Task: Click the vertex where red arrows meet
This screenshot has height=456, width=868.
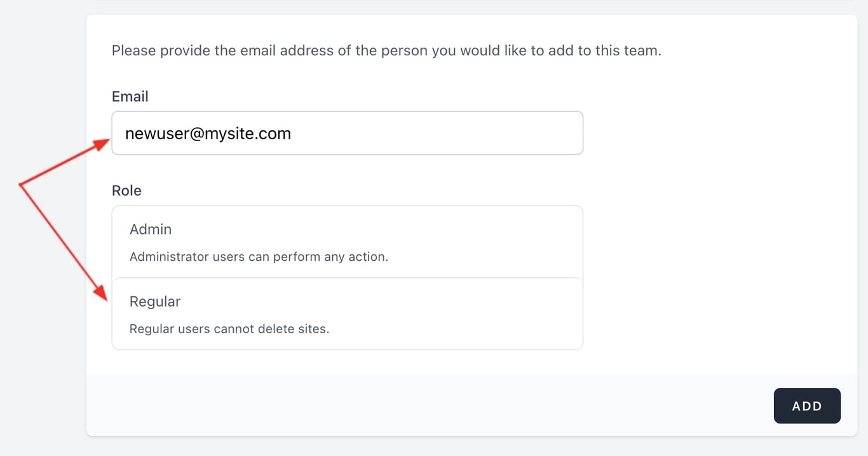Action: click(21, 185)
